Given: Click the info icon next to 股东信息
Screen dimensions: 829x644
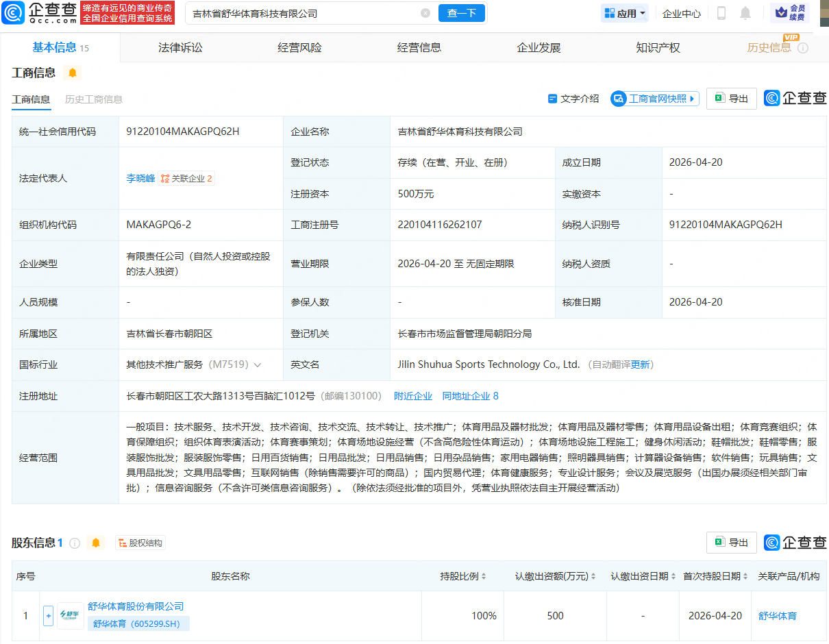Looking at the screenshot, I should point(75,543).
